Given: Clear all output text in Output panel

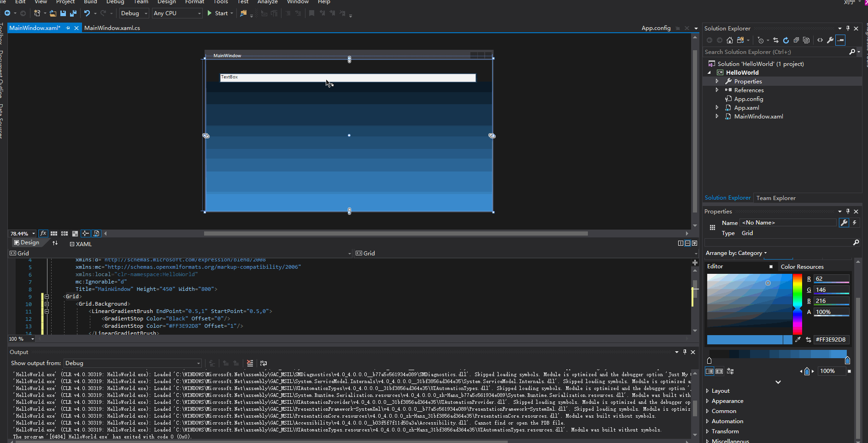Looking at the screenshot, I should 250,363.
